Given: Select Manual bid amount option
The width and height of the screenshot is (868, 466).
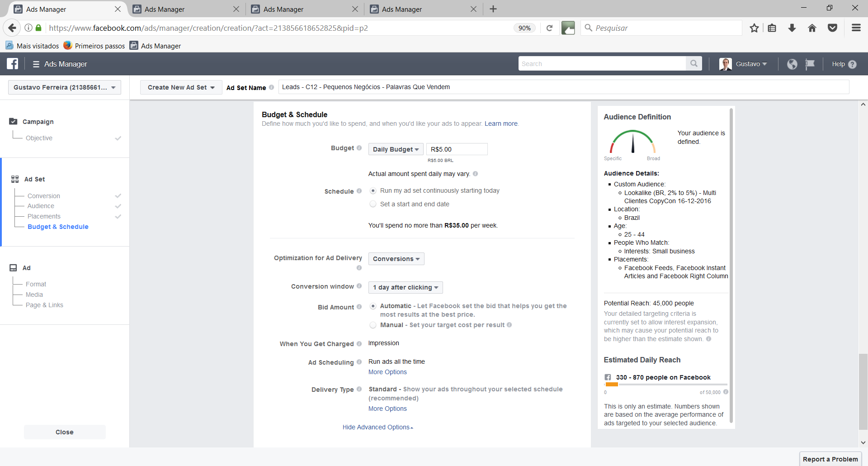Looking at the screenshot, I should click(x=373, y=325).
